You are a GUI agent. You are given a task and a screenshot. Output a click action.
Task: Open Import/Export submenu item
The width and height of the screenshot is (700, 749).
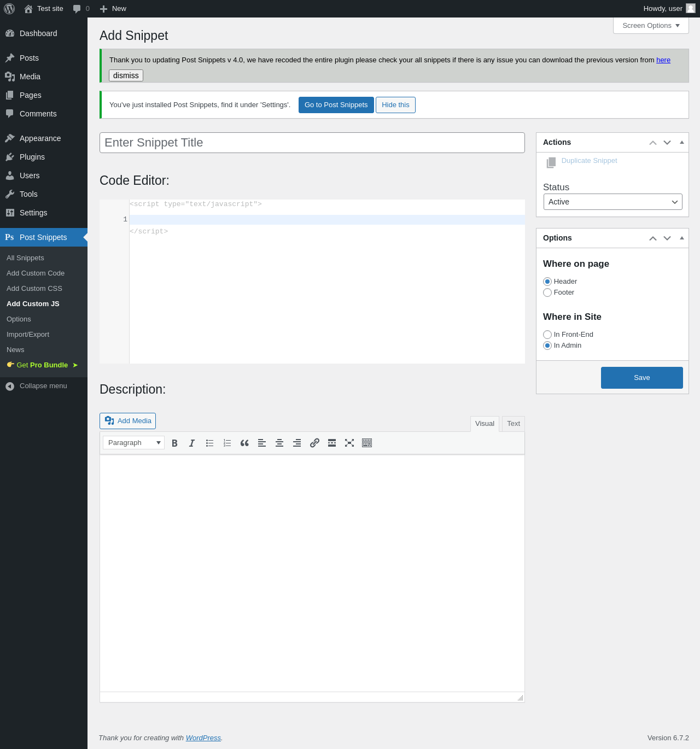pos(28,335)
